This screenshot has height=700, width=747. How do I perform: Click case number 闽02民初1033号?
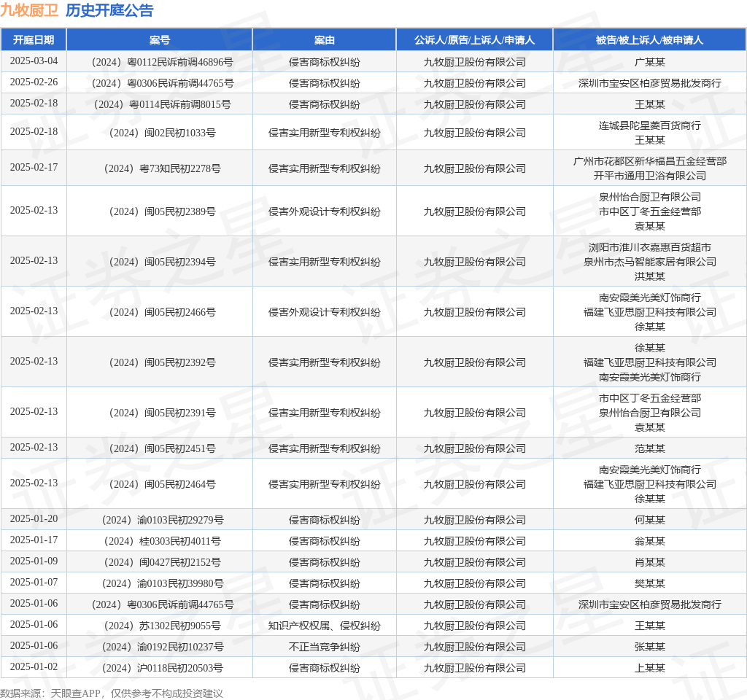163,133
